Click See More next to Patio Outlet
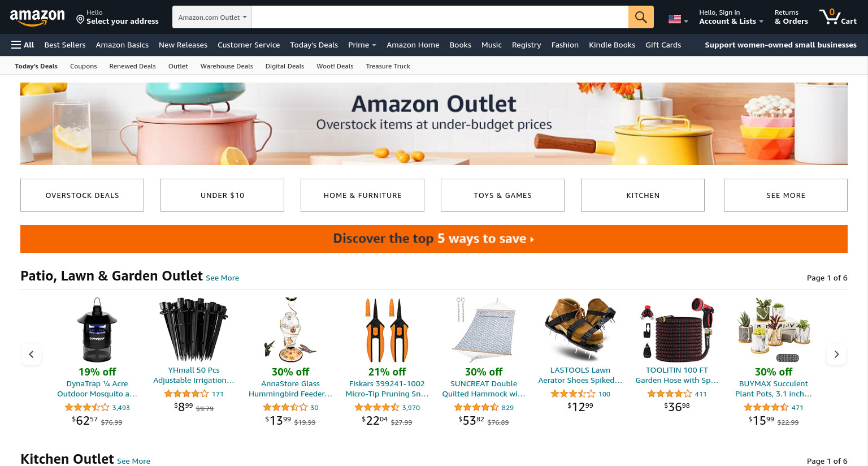Screen dimensions: 868x466 (x=222, y=278)
